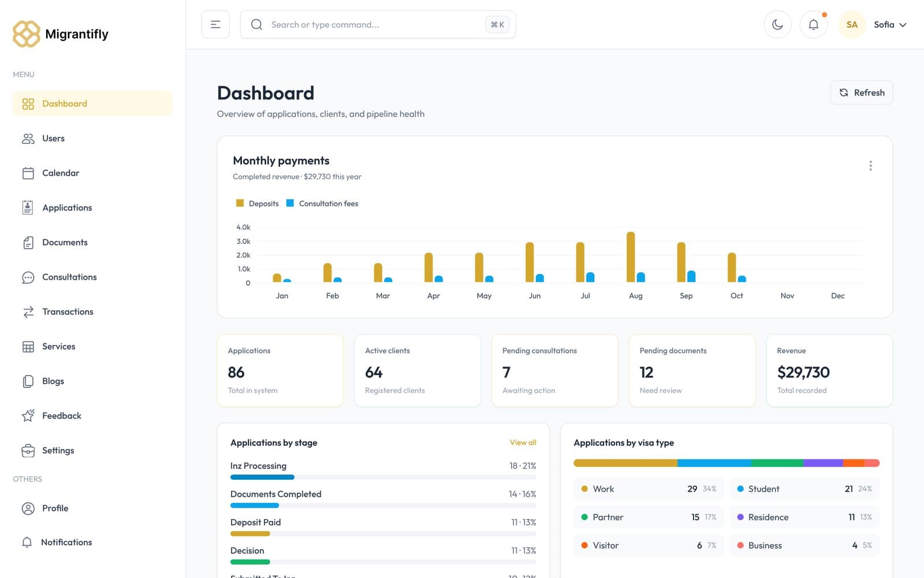Collapse the sidebar with hamburger icon
This screenshot has height=578, width=924.
215,24
